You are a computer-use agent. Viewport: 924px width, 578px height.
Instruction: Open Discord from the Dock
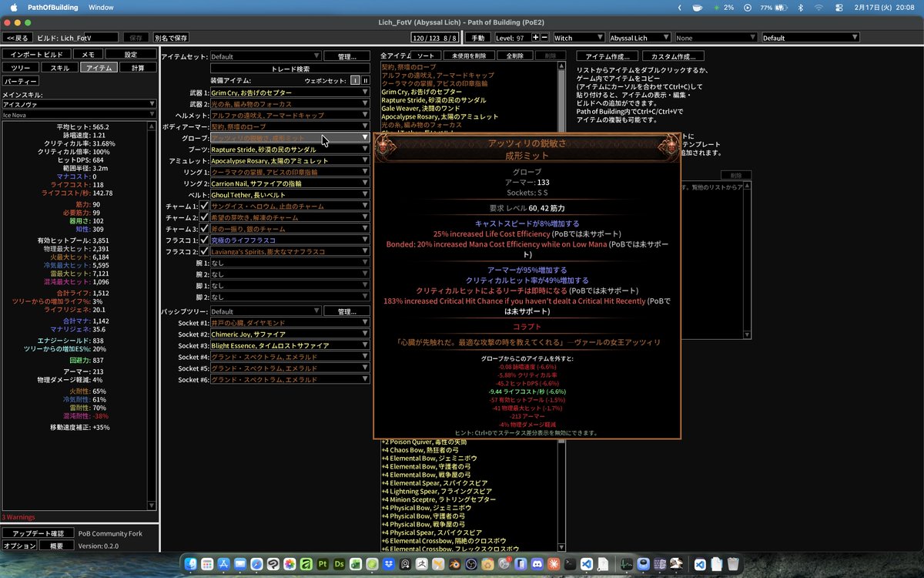pyautogui.click(x=537, y=565)
